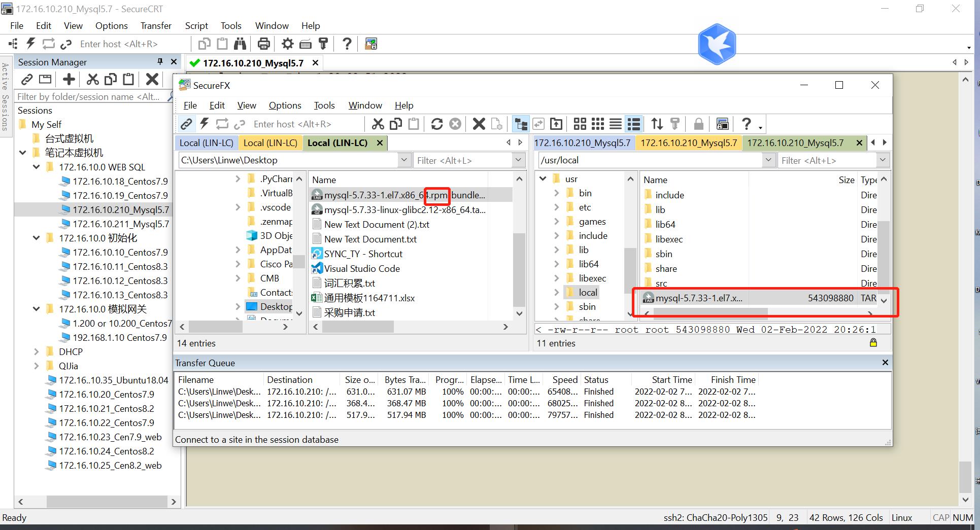This screenshot has width=980, height=530.
Task: Expand the Desktop folder in local tree
Action: click(x=238, y=306)
